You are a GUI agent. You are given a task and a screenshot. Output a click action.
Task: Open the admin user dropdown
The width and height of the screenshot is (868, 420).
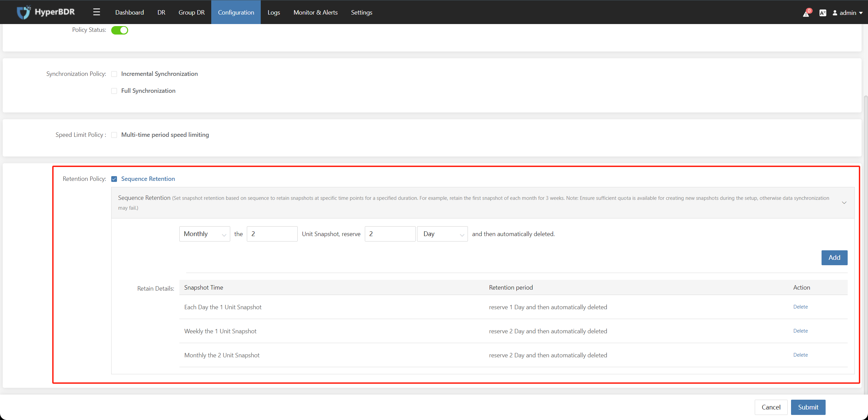847,13
